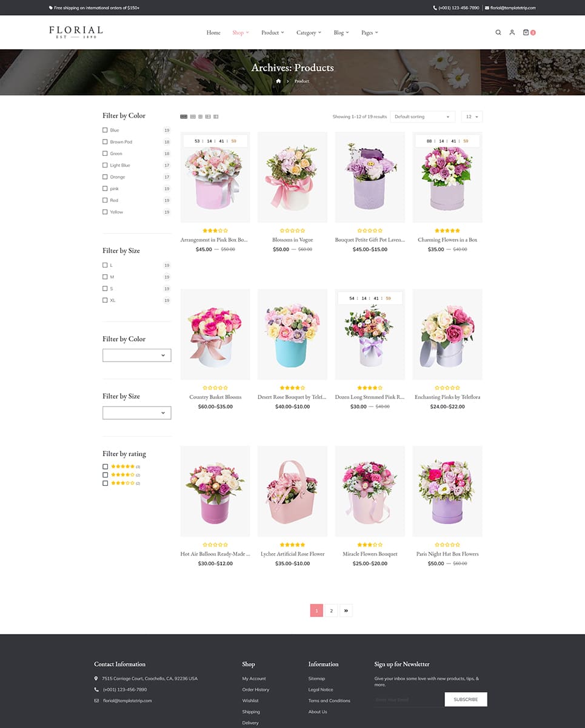Open the Order History footer link
This screenshot has width=585, height=728.
tap(255, 690)
